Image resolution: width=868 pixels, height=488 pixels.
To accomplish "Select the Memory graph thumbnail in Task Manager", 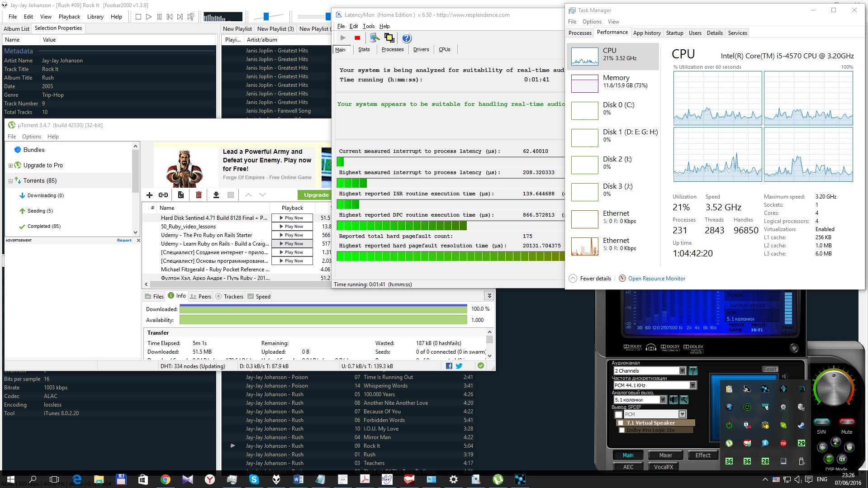I will 584,84.
